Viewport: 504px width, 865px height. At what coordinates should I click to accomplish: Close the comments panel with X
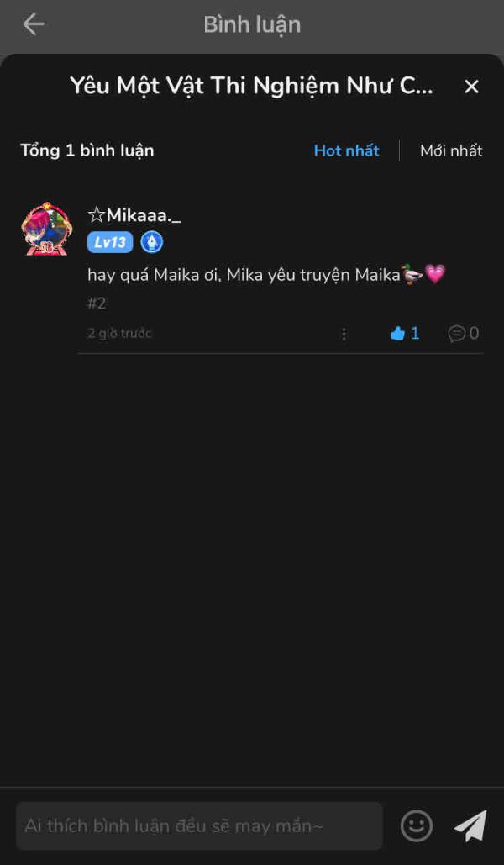click(471, 87)
